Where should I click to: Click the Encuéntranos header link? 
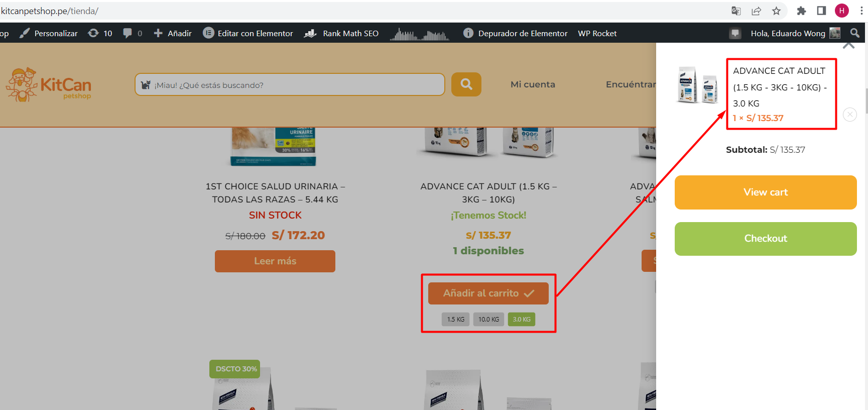631,84
